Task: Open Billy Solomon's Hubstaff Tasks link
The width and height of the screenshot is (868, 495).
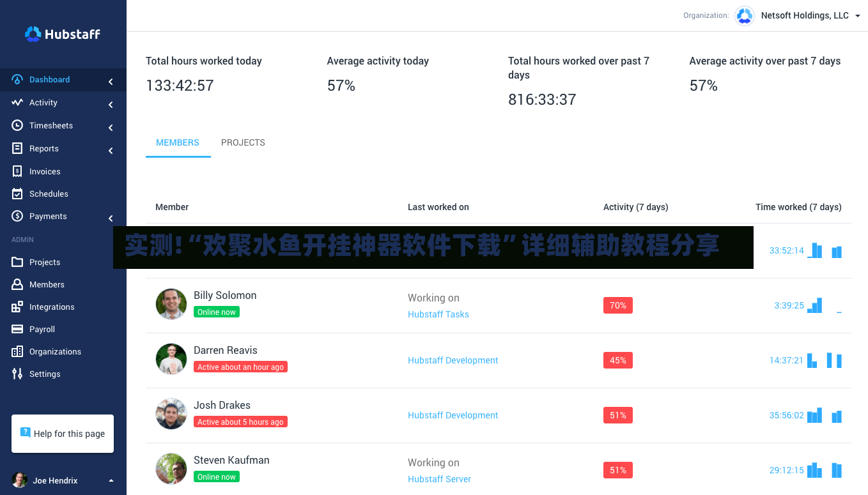Action: pyautogui.click(x=438, y=314)
